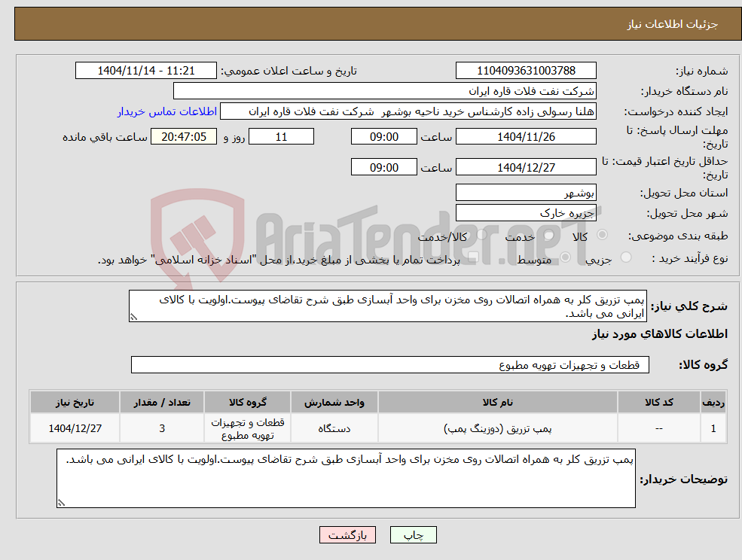742x560 pixels.
Task: Click the تاریخ نیاز column header
Action: (75, 403)
